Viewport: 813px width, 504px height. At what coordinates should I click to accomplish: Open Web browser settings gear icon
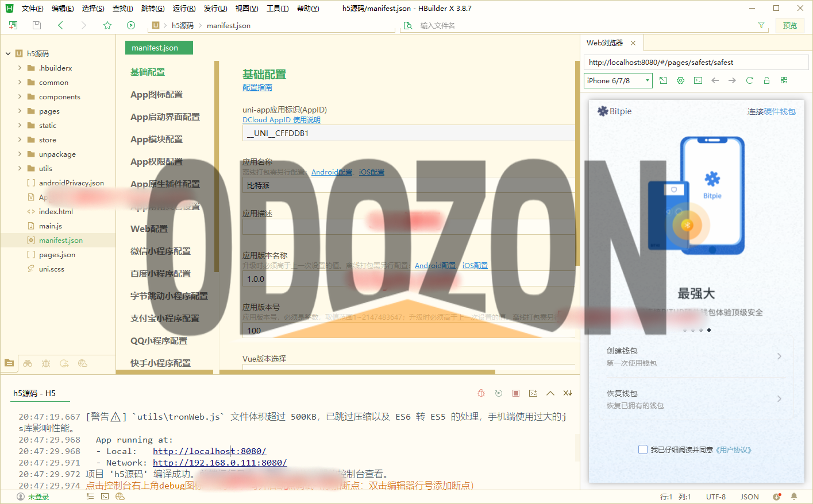point(680,80)
